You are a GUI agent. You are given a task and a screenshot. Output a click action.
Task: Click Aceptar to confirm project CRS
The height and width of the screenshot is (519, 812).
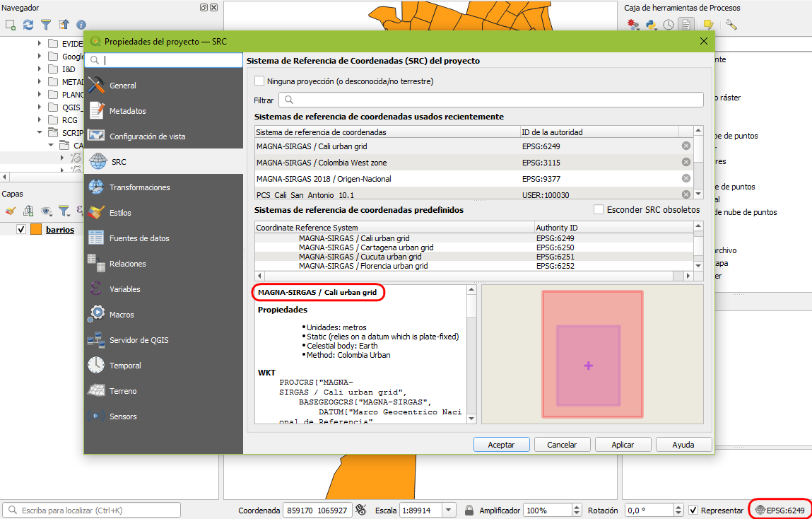click(501, 445)
